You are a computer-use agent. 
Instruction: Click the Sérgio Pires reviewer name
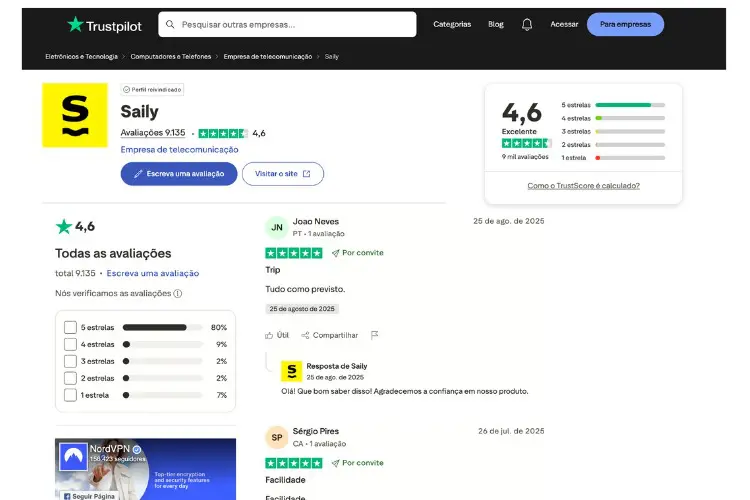point(316,432)
